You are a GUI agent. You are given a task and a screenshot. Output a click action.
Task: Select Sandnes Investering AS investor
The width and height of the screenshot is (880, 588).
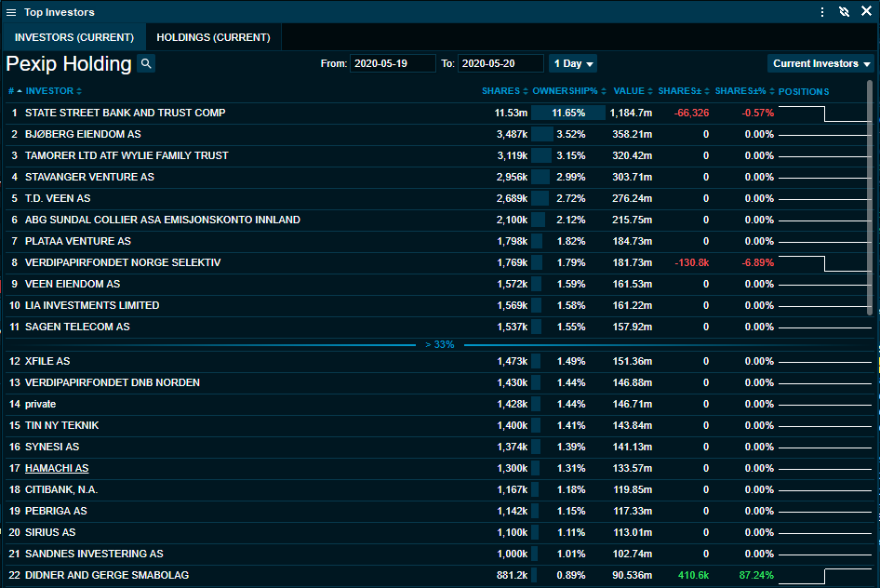(94, 554)
